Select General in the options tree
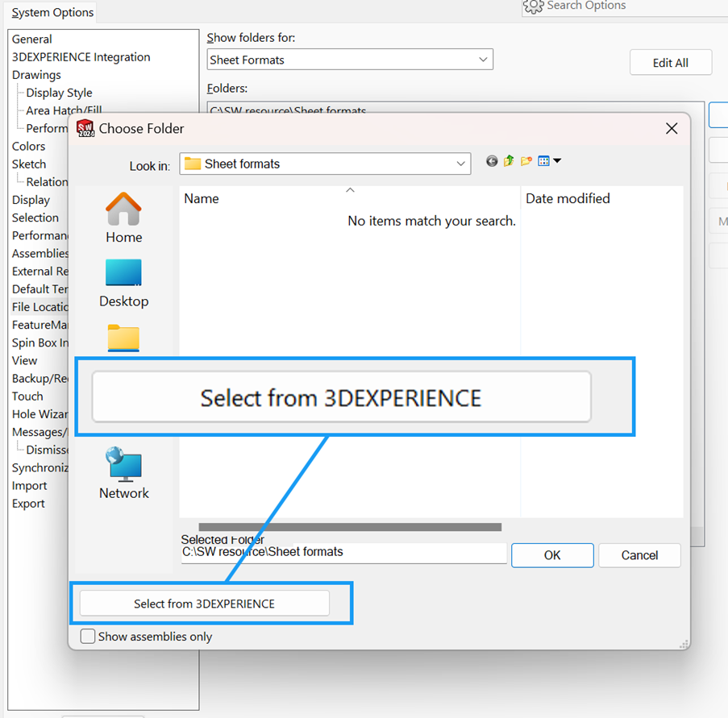 pos(32,39)
